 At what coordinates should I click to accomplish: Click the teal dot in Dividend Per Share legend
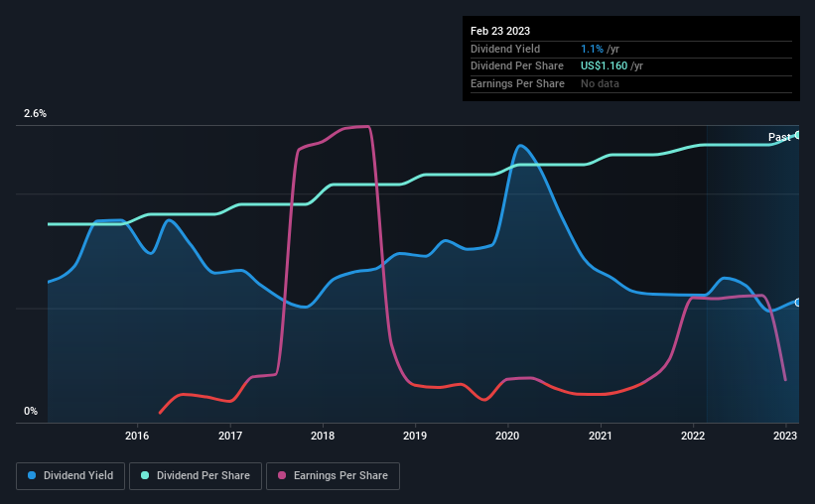click(x=145, y=475)
